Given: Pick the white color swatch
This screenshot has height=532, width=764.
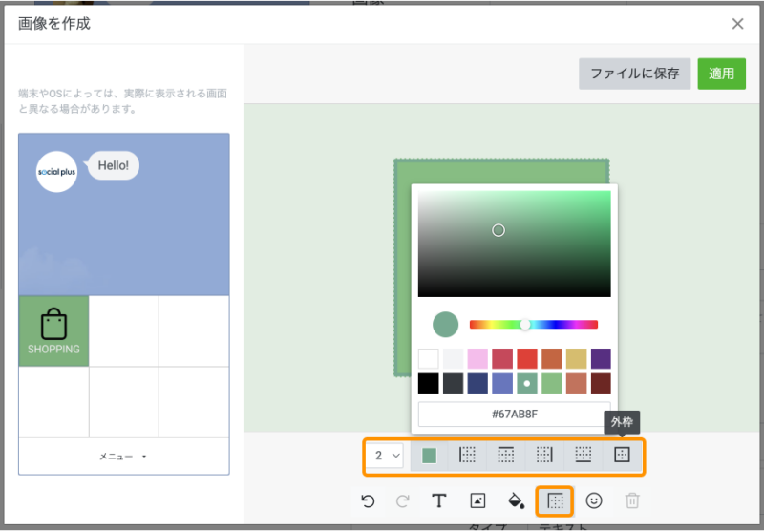Looking at the screenshot, I should 428,358.
